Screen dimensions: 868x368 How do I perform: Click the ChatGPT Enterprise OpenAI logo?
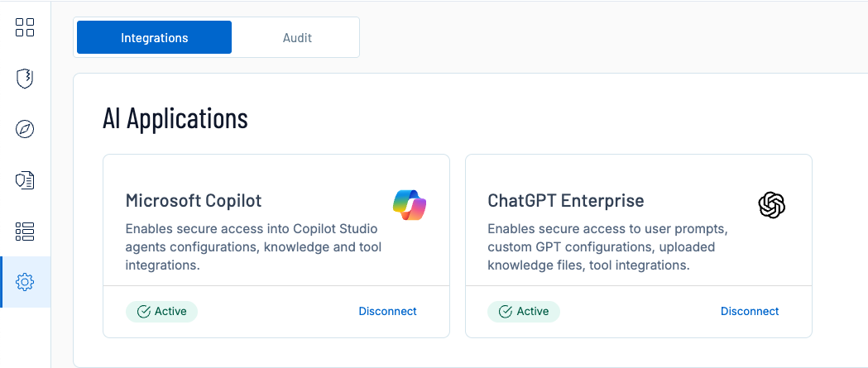[771, 205]
